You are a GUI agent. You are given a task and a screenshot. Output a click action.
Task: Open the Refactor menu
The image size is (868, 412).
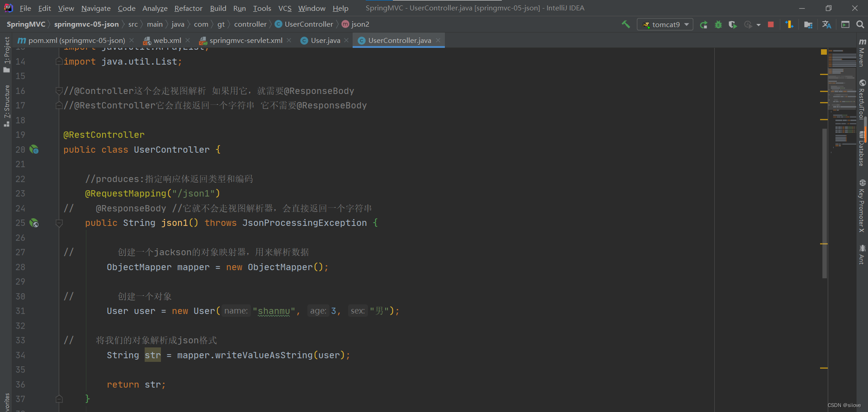pos(188,8)
